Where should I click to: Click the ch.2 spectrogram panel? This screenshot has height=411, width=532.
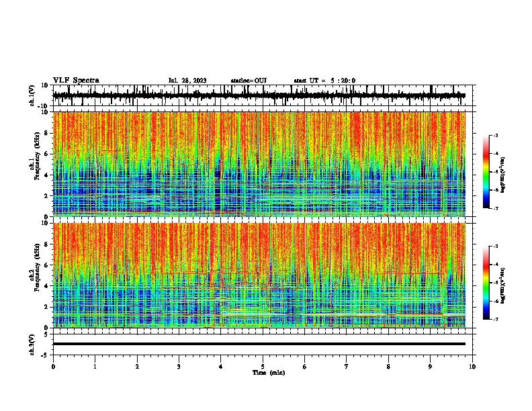259,275
